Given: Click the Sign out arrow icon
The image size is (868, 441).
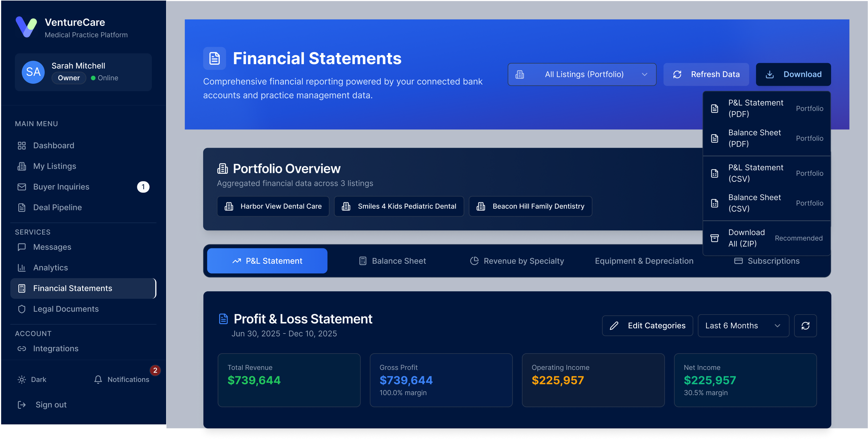Looking at the screenshot, I should tap(21, 405).
